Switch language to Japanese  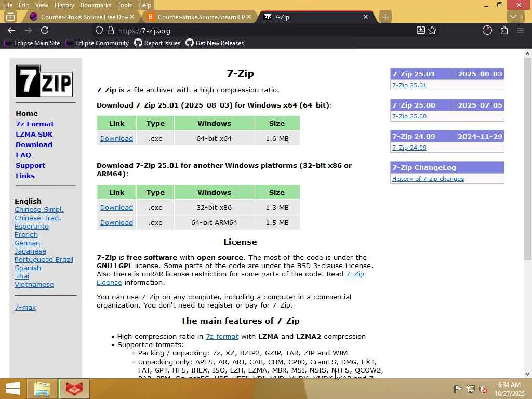tap(30, 251)
